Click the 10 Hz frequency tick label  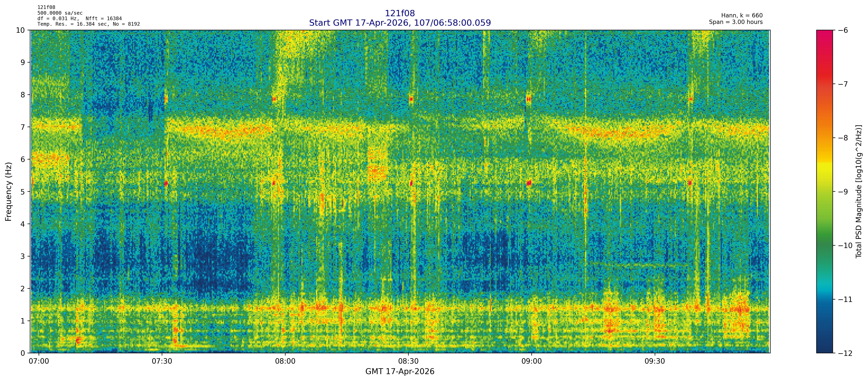[x=20, y=30]
